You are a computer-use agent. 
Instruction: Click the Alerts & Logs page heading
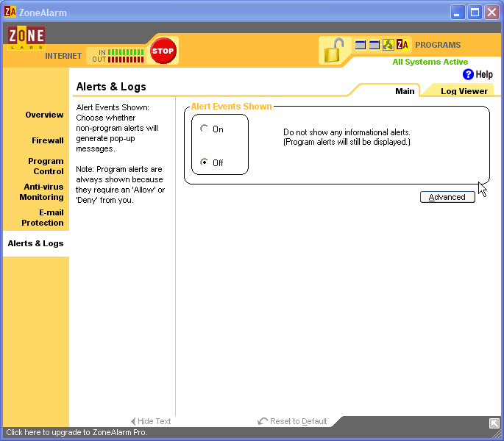click(111, 87)
